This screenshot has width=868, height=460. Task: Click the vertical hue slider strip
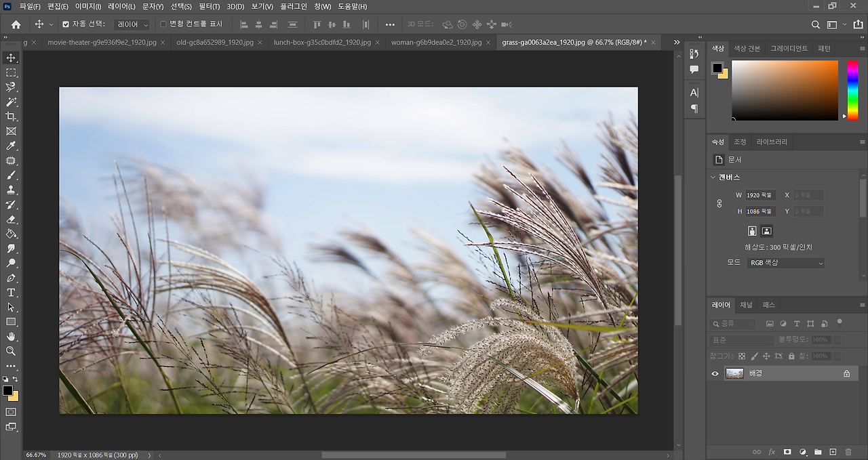852,89
